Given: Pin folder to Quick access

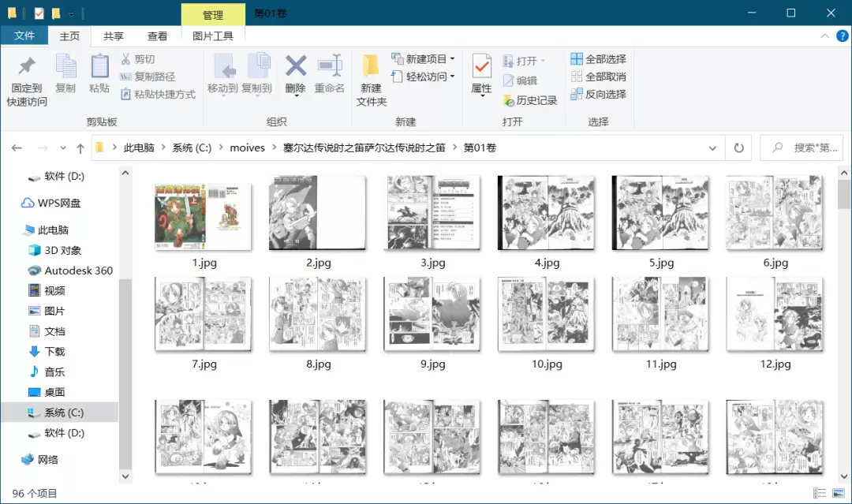Looking at the screenshot, I should tap(27, 81).
